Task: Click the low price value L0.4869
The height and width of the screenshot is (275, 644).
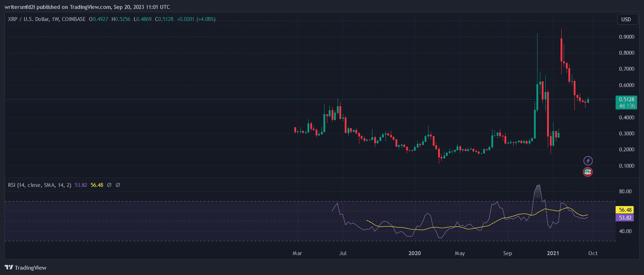Action: click(x=143, y=19)
